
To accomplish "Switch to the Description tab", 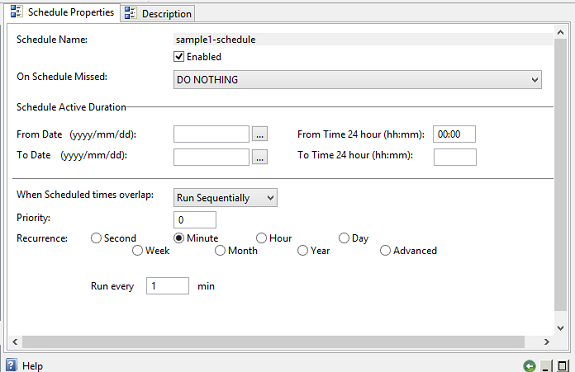I will [158, 14].
